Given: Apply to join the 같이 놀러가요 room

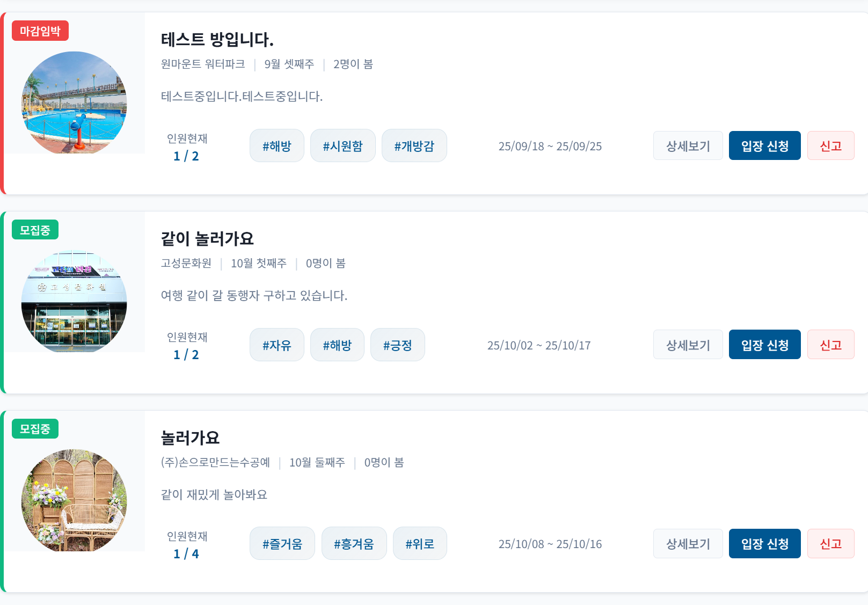Looking at the screenshot, I should [765, 345].
